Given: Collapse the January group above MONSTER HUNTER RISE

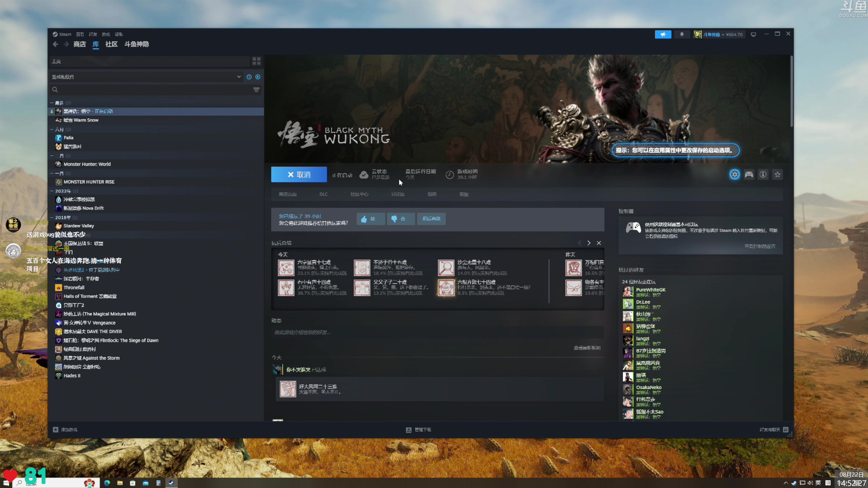Looking at the screenshot, I should (x=52, y=173).
